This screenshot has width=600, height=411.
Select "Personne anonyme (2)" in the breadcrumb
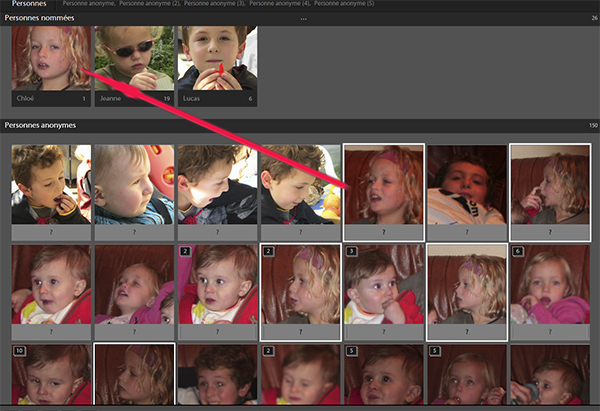[150, 4]
